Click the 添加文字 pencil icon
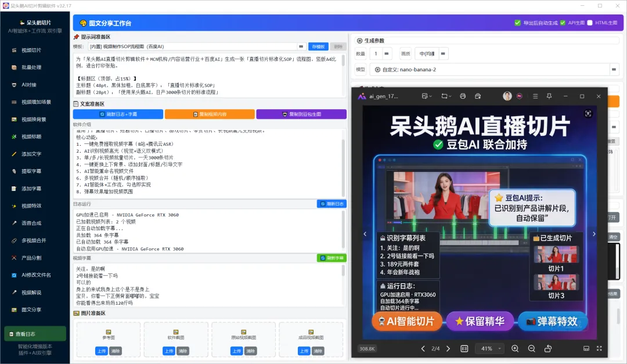The width and height of the screenshot is (627, 364). pos(14,154)
